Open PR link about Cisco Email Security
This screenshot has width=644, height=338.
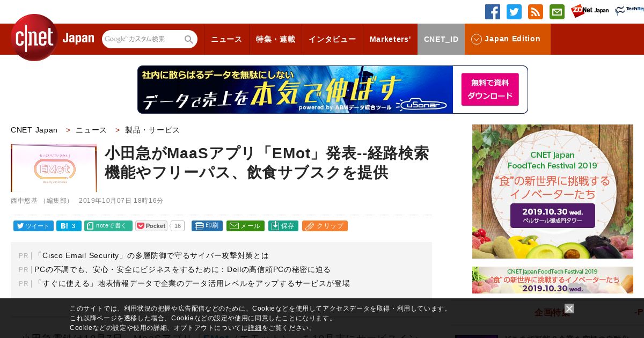pos(151,255)
